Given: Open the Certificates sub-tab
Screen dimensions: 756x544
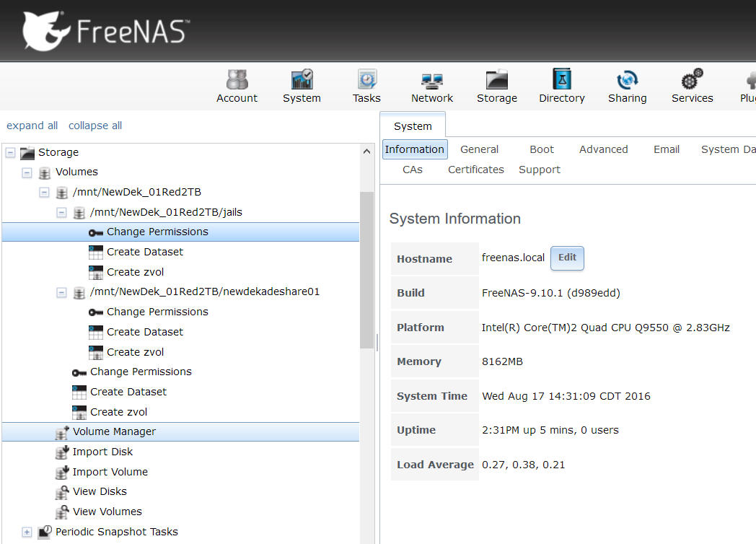Looking at the screenshot, I should (476, 170).
